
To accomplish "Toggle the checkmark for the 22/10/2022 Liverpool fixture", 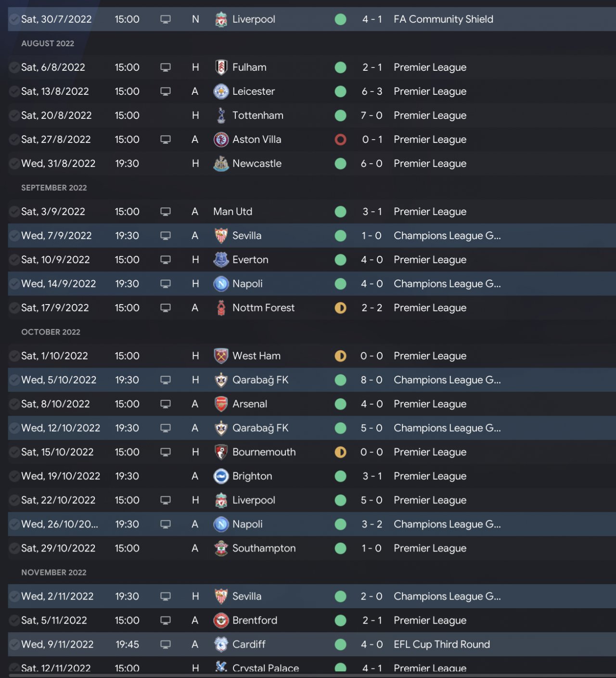I will (x=14, y=500).
